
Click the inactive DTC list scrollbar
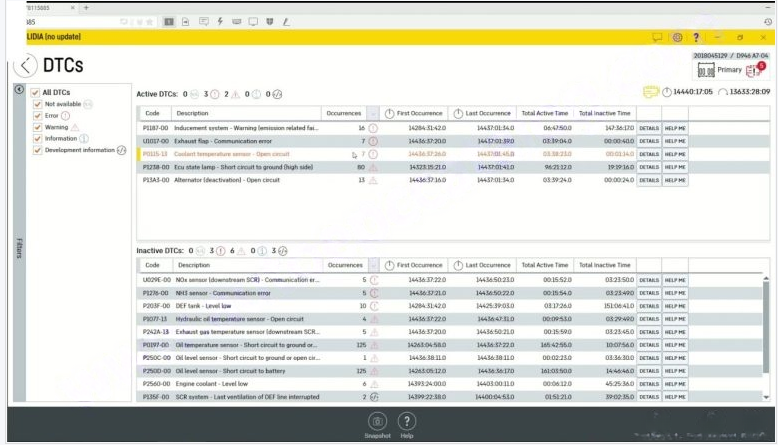(766, 327)
